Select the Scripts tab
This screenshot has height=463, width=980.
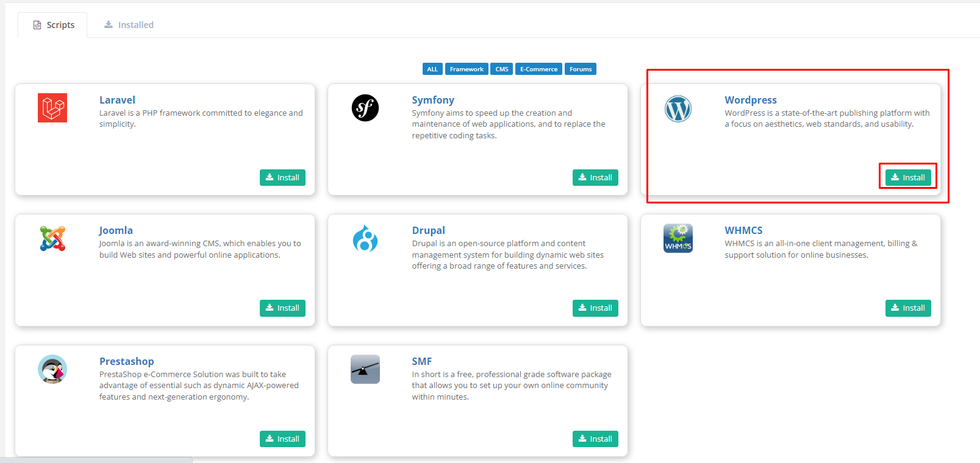tap(53, 25)
